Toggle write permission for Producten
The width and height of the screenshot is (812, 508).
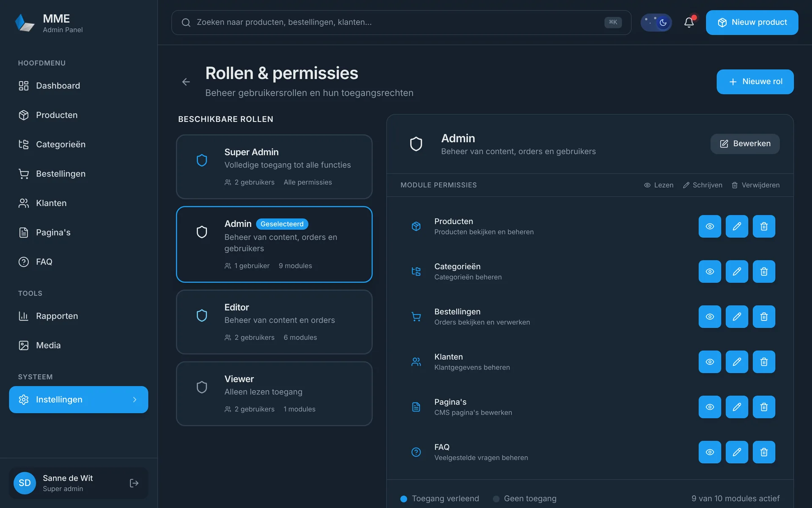(737, 226)
